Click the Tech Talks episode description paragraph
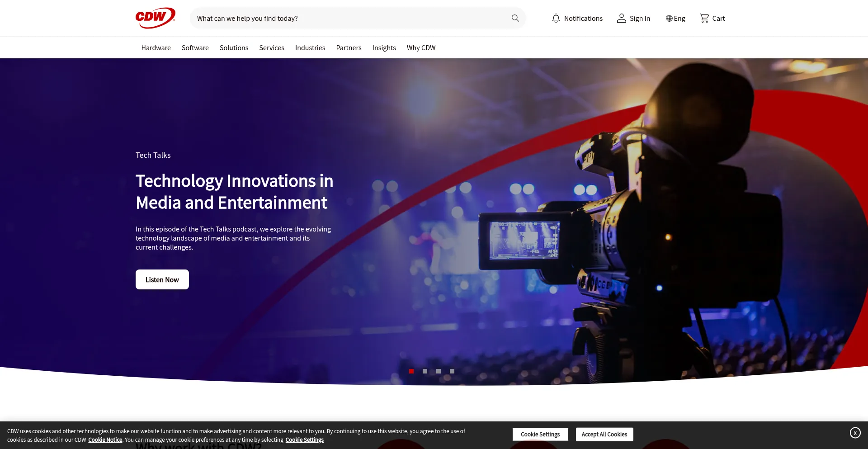This screenshot has width=868, height=449. 233,238
